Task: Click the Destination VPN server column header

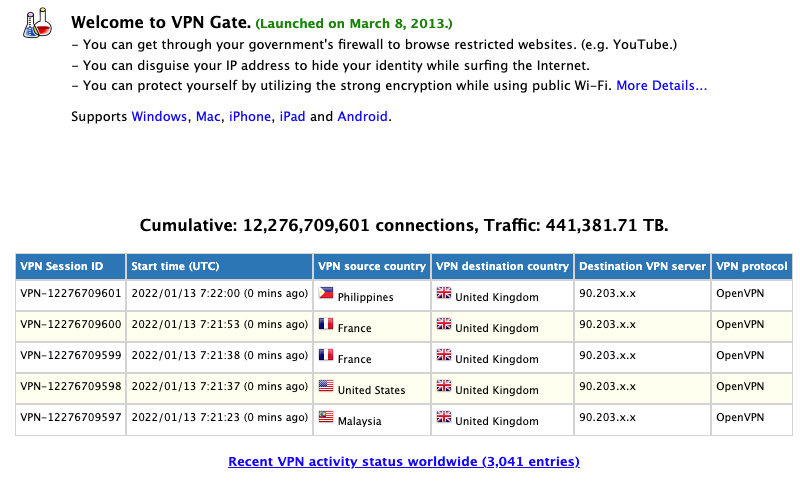Action: [642, 266]
